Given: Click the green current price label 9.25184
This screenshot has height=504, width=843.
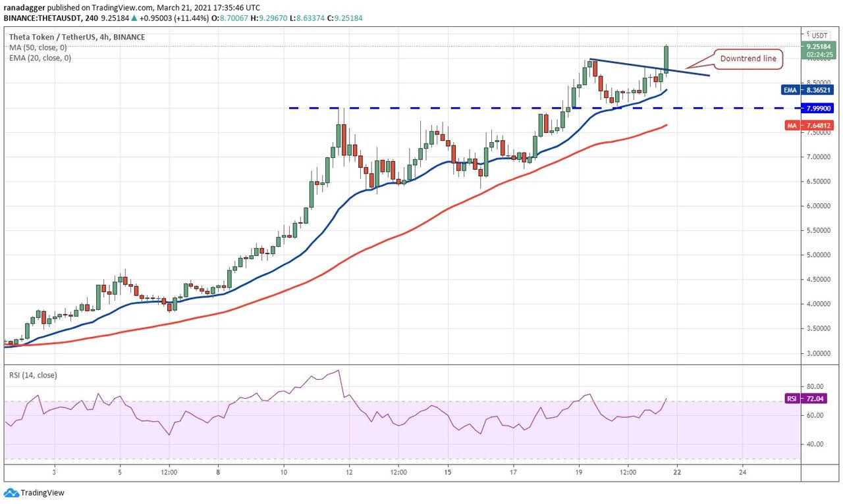Looking at the screenshot, I should [x=819, y=46].
